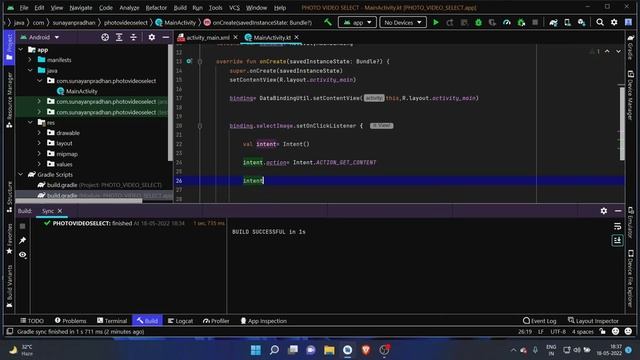Toggle the Project tool window stripe

tap(9, 47)
